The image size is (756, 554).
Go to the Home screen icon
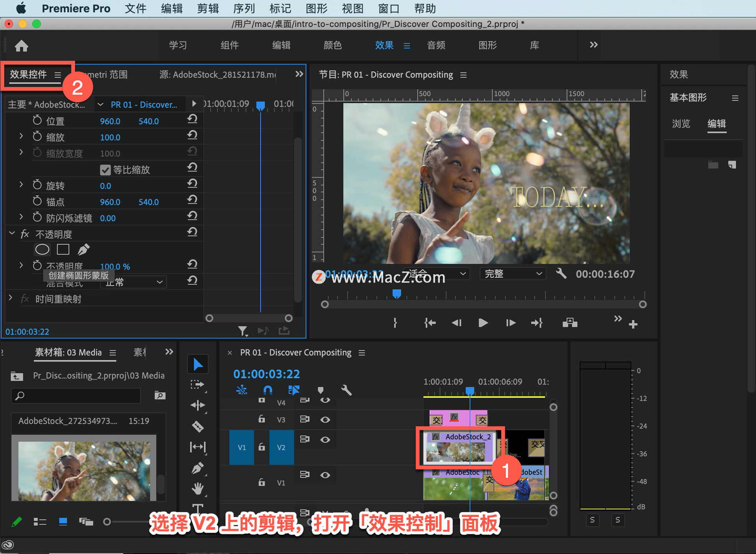(x=21, y=46)
